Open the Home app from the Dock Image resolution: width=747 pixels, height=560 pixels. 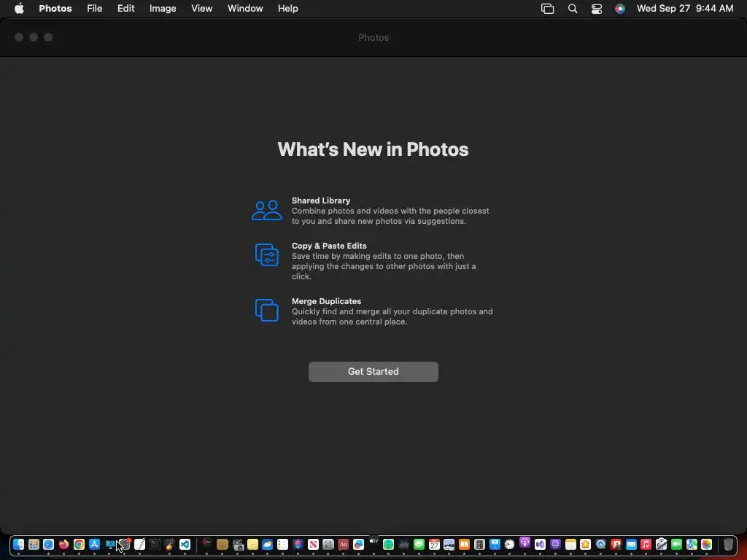pyautogui.click(x=585, y=544)
